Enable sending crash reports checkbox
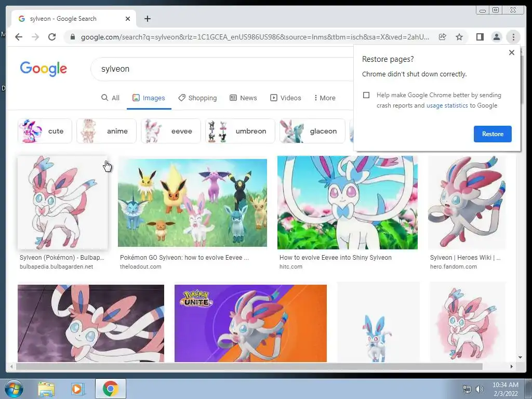This screenshot has width=532, height=399. coord(366,95)
